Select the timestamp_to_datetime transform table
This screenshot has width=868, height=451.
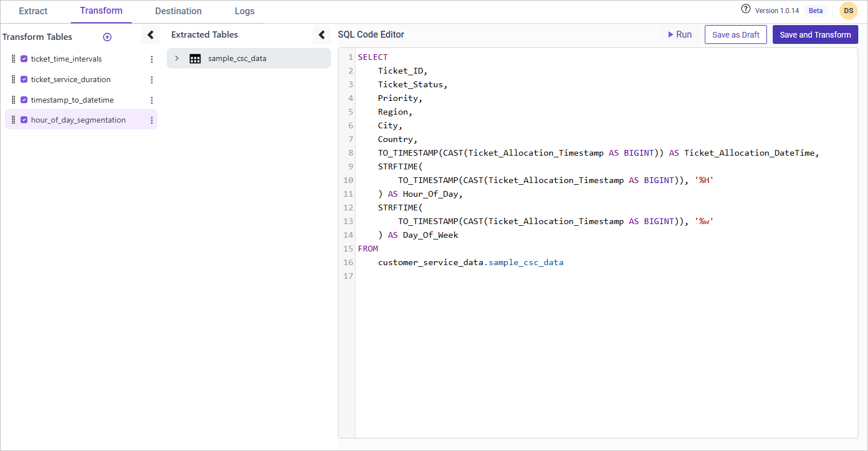[72, 100]
